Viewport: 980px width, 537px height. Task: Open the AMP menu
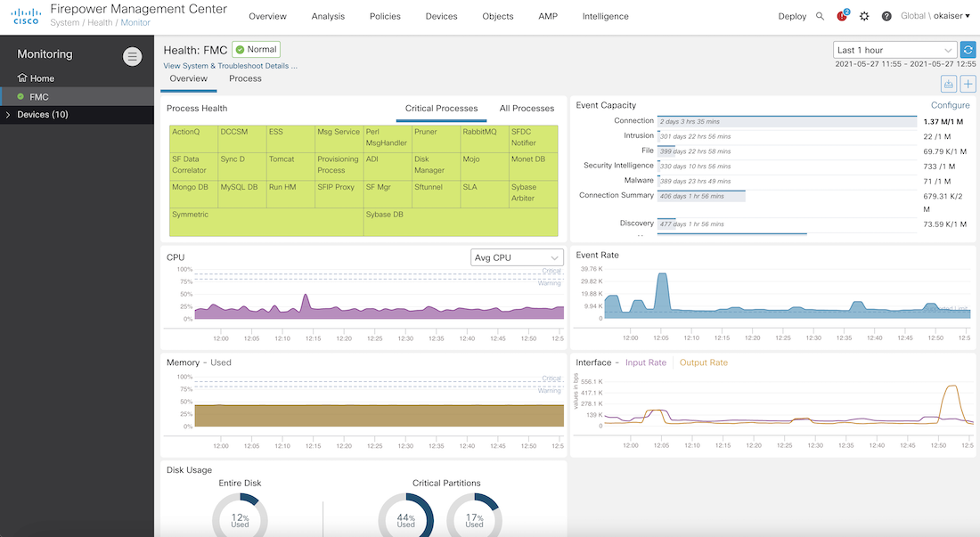[x=548, y=16]
